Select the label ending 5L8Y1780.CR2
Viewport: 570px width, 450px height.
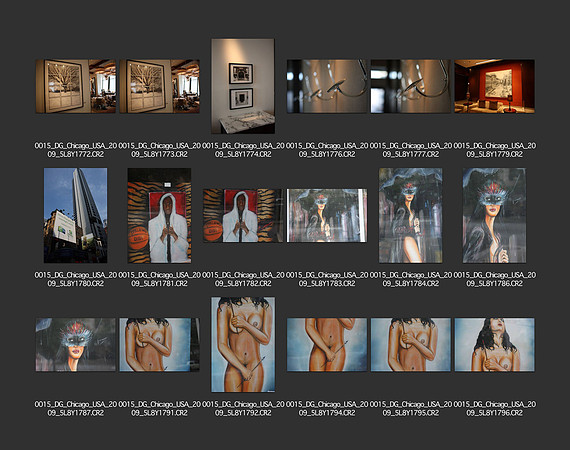[76, 279]
